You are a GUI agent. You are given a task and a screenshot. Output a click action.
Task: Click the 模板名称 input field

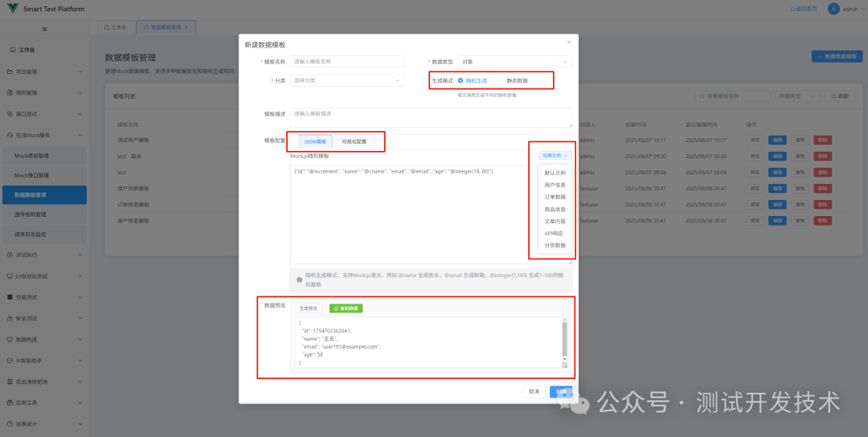click(x=347, y=62)
